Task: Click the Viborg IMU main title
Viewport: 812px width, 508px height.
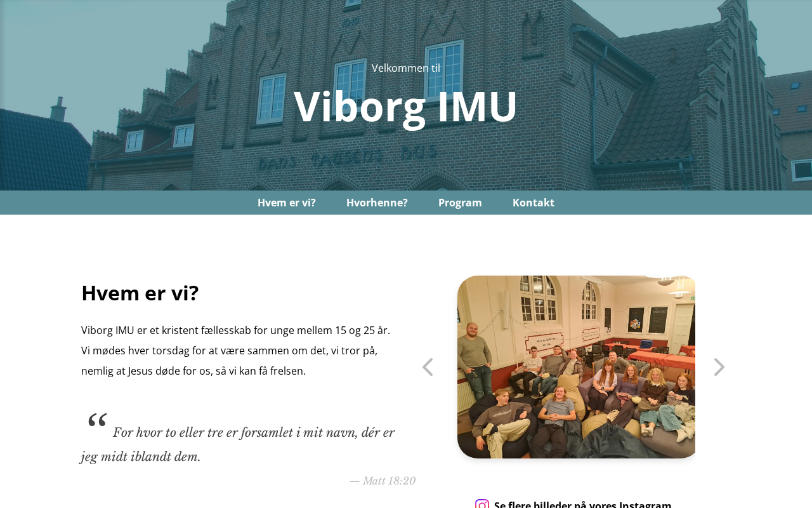Action: [x=406, y=106]
